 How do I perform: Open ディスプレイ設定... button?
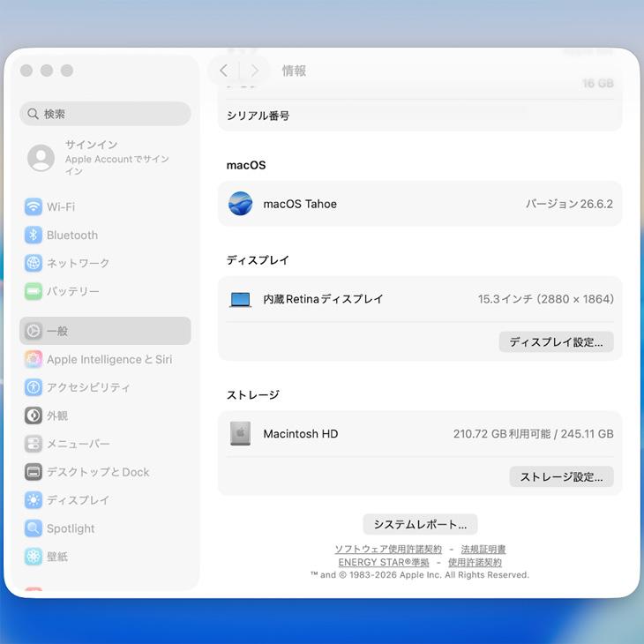556,341
